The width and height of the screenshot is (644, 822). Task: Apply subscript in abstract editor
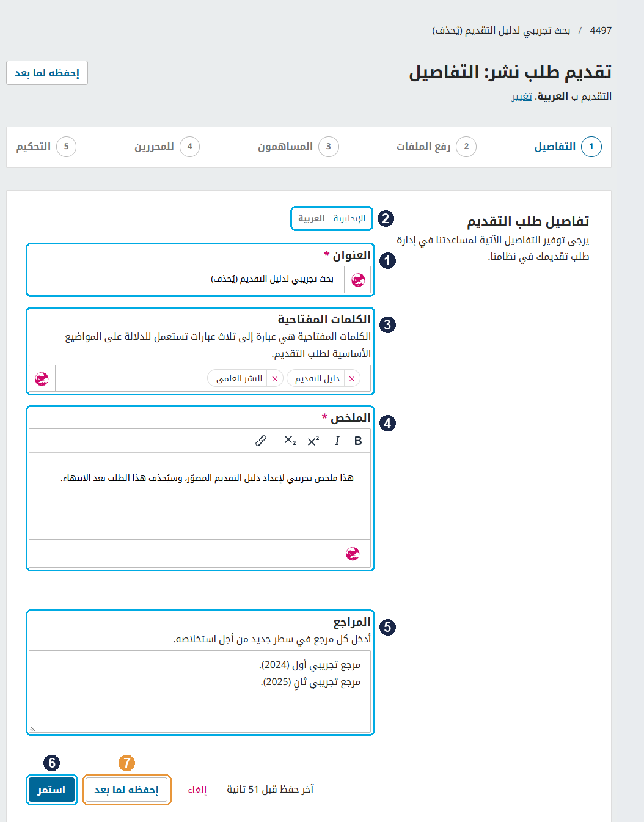click(x=290, y=441)
